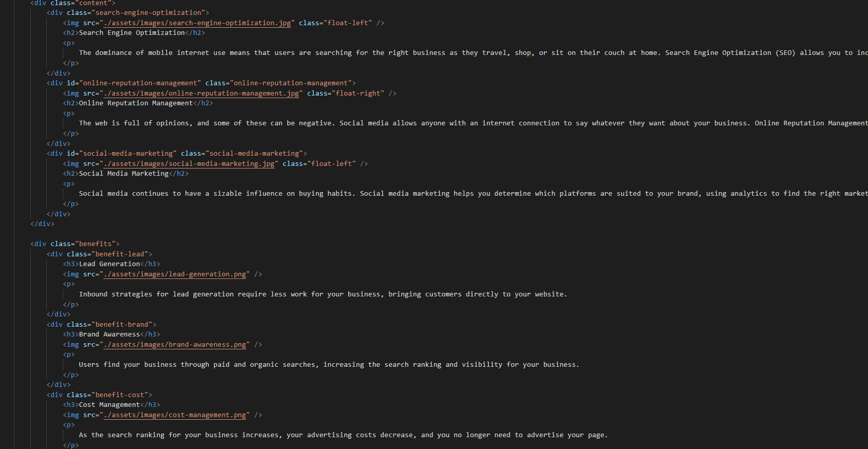The height and width of the screenshot is (449, 868).
Task: Click the paragraph starting 'The dominance of mobile'
Action: pyautogui.click(x=474, y=53)
